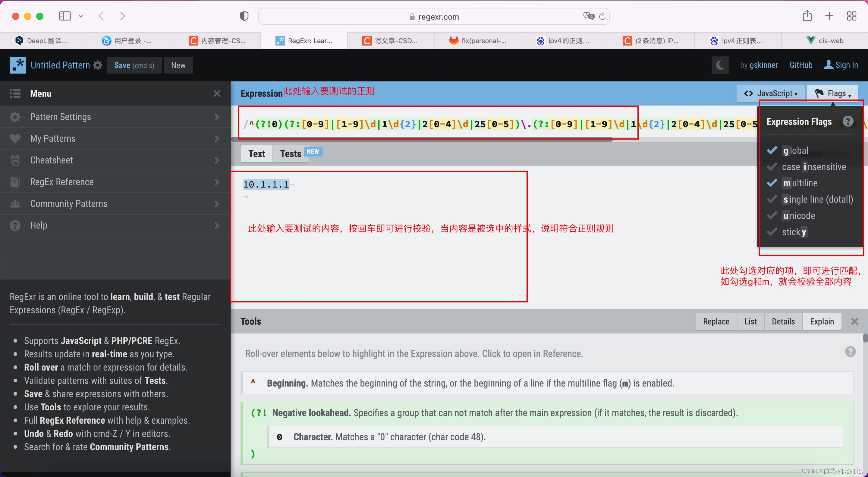The height and width of the screenshot is (477, 868).
Task: Open Pattern Settings via the gear icon
Action: click(x=15, y=117)
